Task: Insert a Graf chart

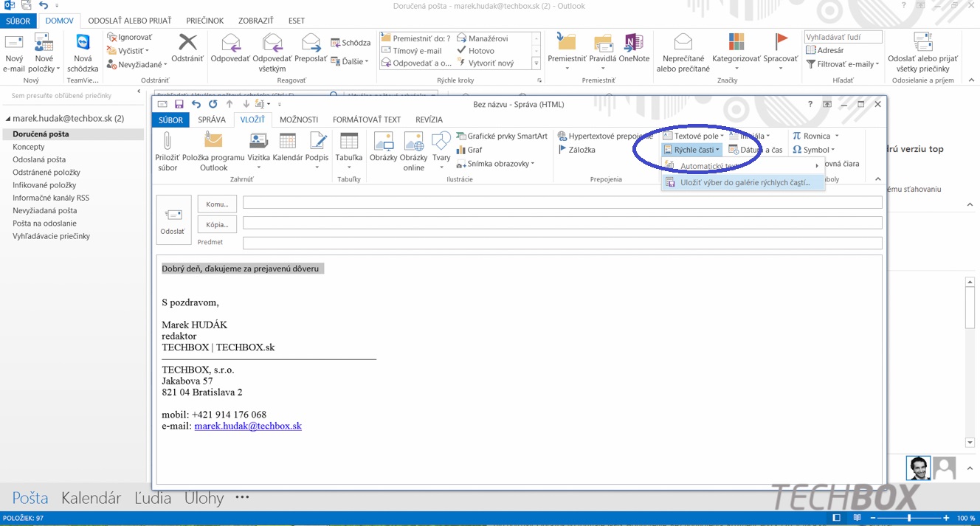Action: (469, 150)
